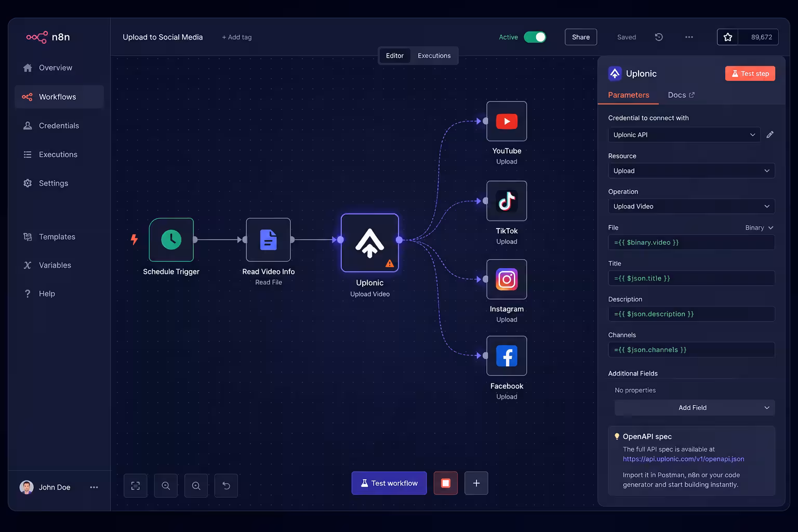Open the openapi.json link

click(683, 459)
